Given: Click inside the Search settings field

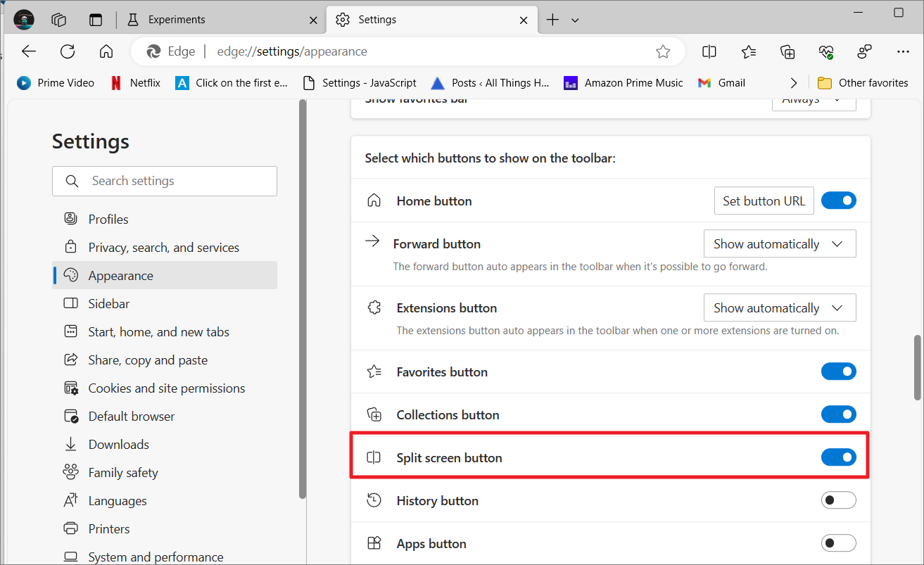Looking at the screenshot, I should 164,181.
